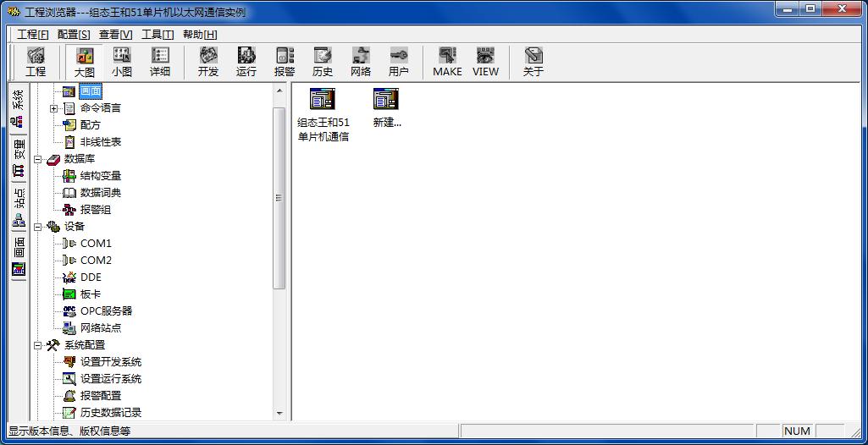The width and height of the screenshot is (868, 445).
Task: Select 非线性表 tree item
Action: (101, 142)
